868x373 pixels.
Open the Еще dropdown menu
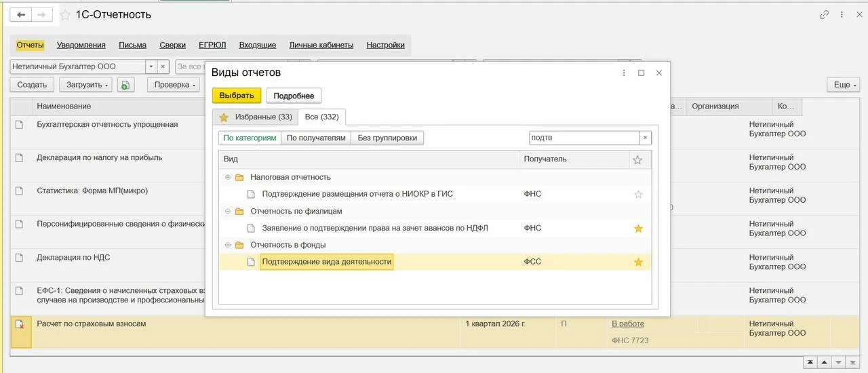pyautogui.click(x=844, y=85)
